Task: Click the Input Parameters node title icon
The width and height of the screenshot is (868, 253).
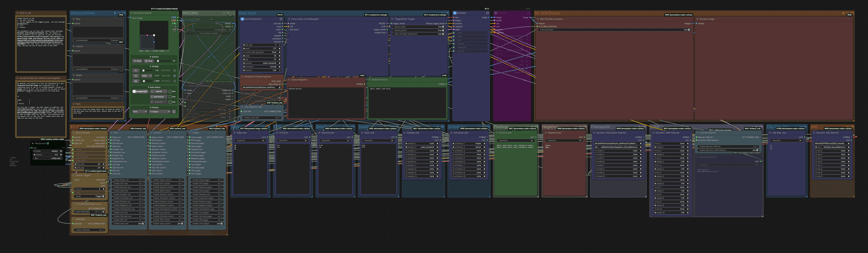Action: point(242,19)
